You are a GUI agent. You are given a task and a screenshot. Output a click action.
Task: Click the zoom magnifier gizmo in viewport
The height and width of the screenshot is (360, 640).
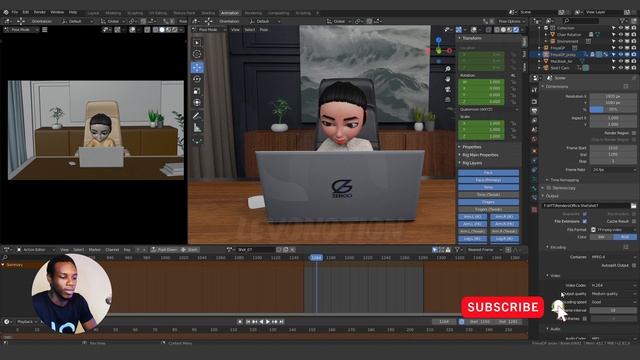448,69
